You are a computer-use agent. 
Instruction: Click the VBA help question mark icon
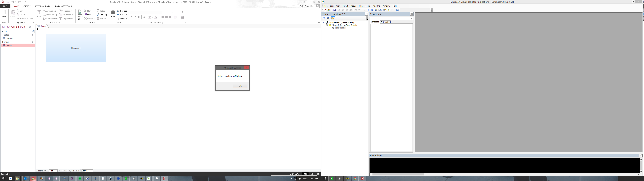click(x=397, y=10)
